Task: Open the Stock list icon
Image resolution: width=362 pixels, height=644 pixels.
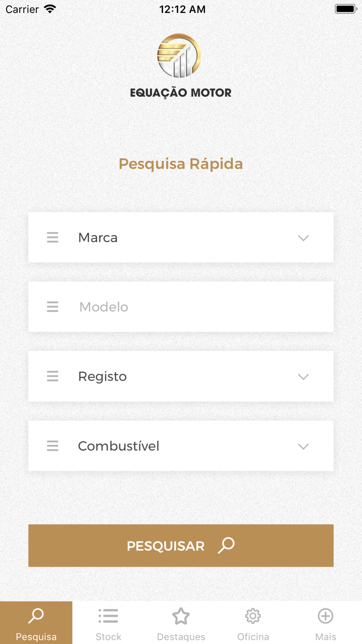Action: [108, 616]
